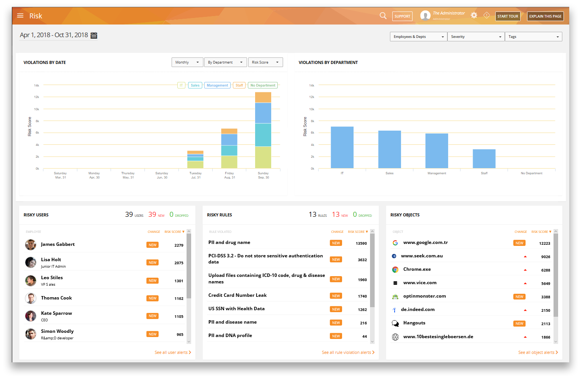Open the date range calendar icon

click(94, 36)
